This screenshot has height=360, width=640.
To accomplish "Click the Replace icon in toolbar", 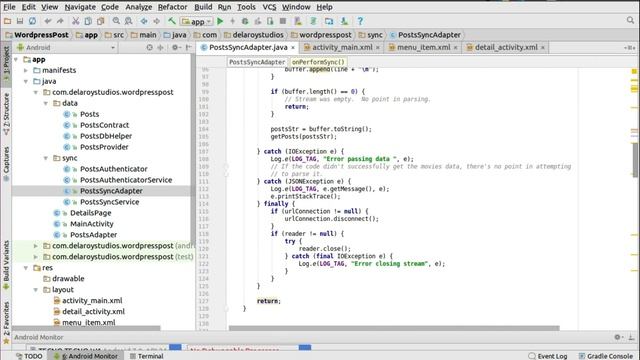I will 128,21.
